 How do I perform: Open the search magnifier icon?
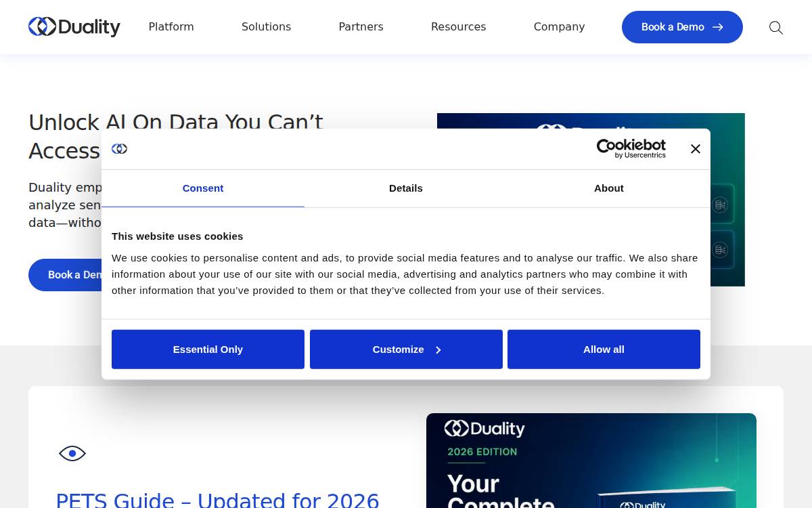(x=776, y=28)
